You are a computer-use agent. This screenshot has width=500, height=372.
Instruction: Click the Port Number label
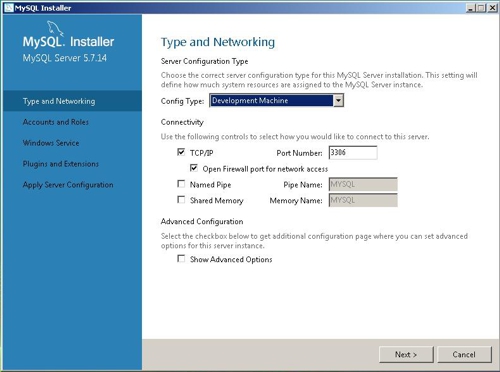(299, 153)
